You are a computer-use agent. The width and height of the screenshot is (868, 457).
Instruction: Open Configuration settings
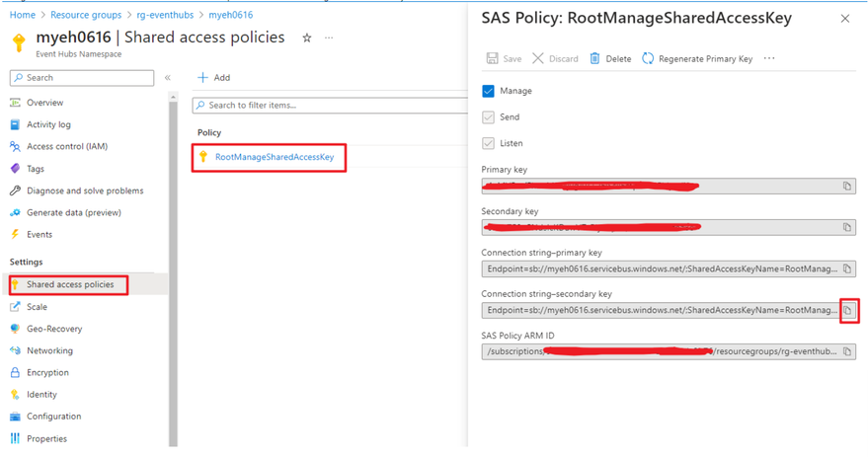[x=53, y=417]
